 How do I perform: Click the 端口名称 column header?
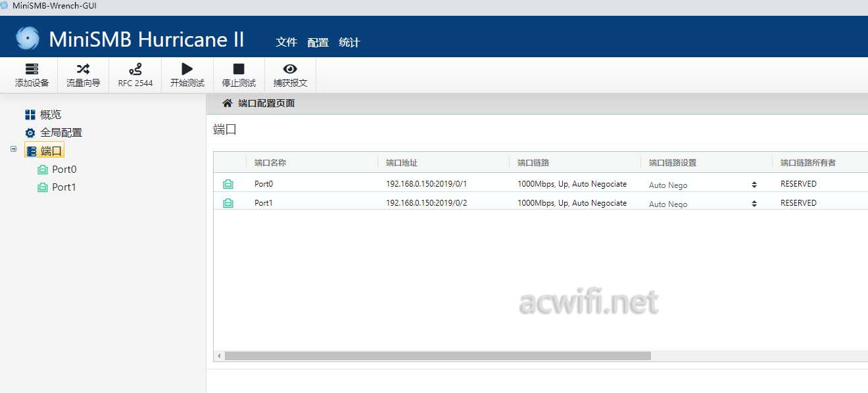tap(270, 162)
